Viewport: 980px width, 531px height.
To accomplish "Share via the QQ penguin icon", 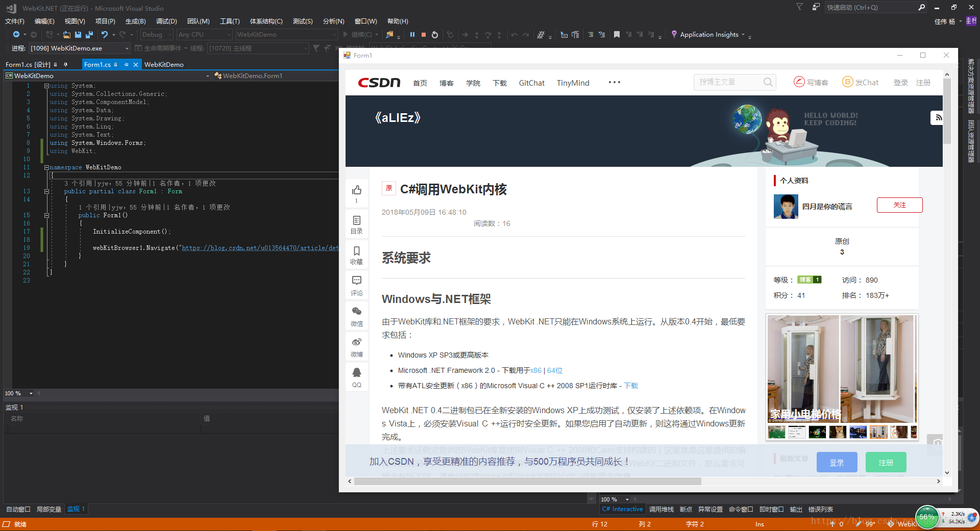I will (357, 372).
